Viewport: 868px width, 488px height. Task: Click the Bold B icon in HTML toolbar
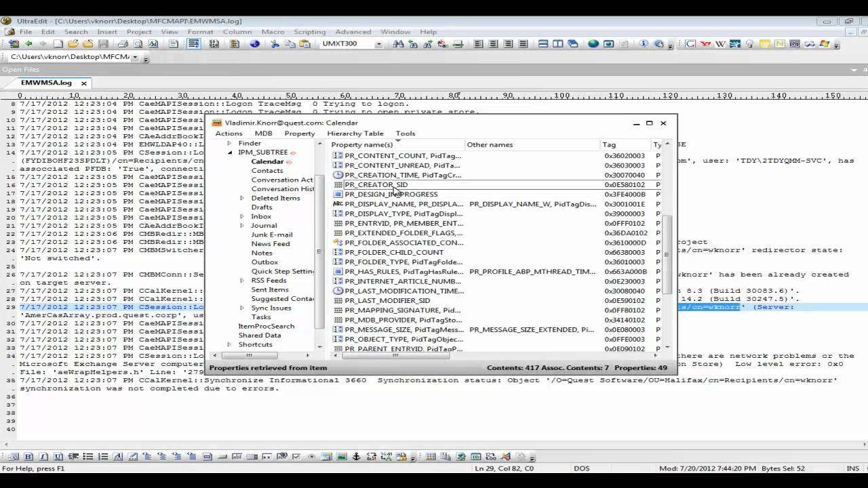[28, 457]
